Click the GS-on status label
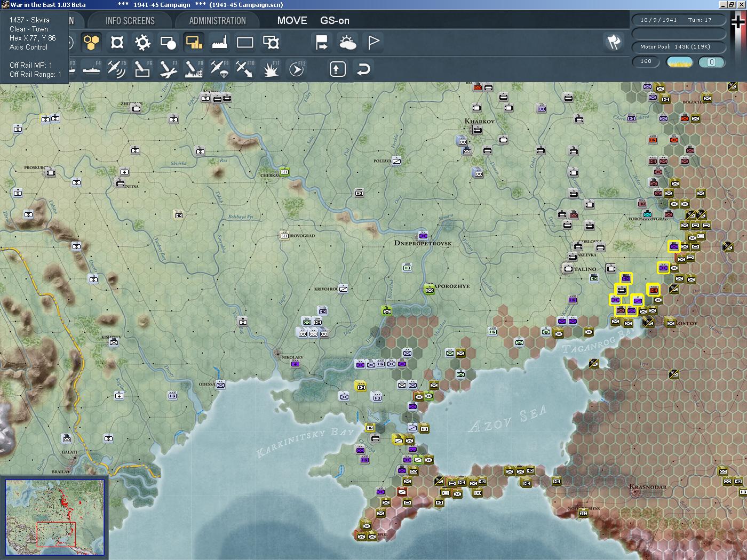 pos(335,21)
